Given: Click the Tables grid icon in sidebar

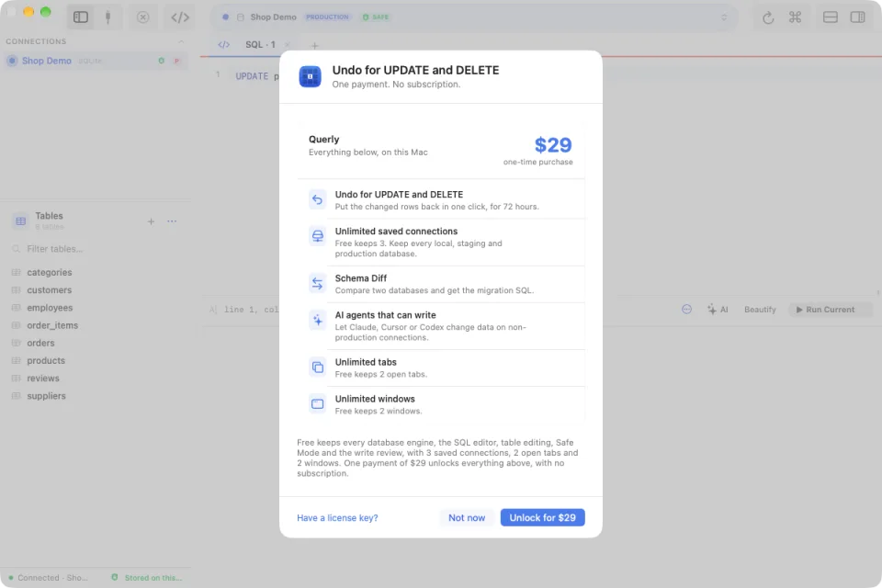Looking at the screenshot, I should 21,221.
